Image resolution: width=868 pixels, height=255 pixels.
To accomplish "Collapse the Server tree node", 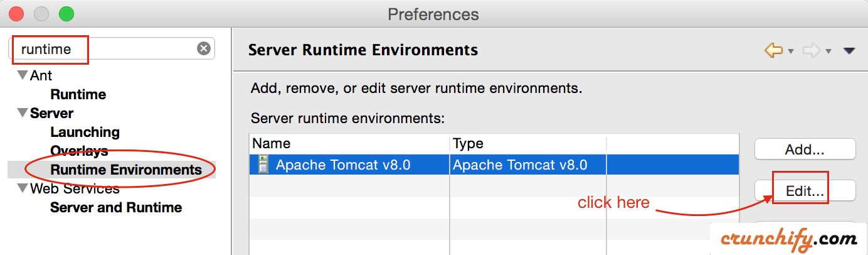I will 23,113.
